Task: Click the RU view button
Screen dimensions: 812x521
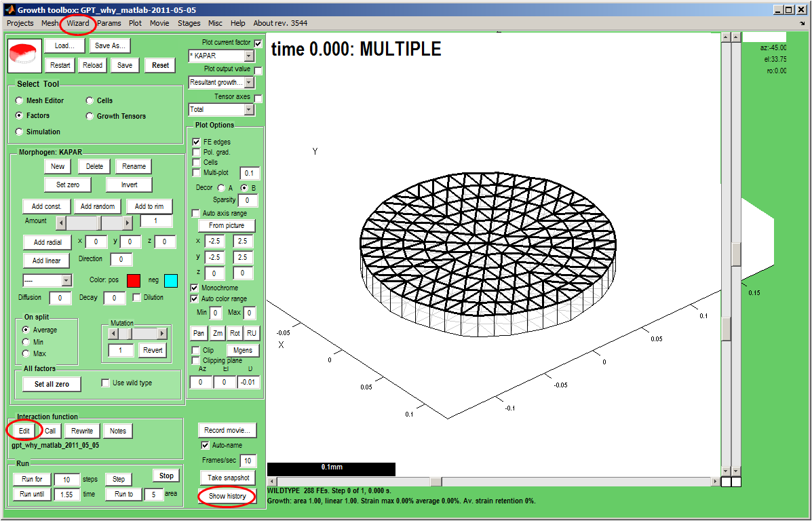Action: (x=252, y=333)
